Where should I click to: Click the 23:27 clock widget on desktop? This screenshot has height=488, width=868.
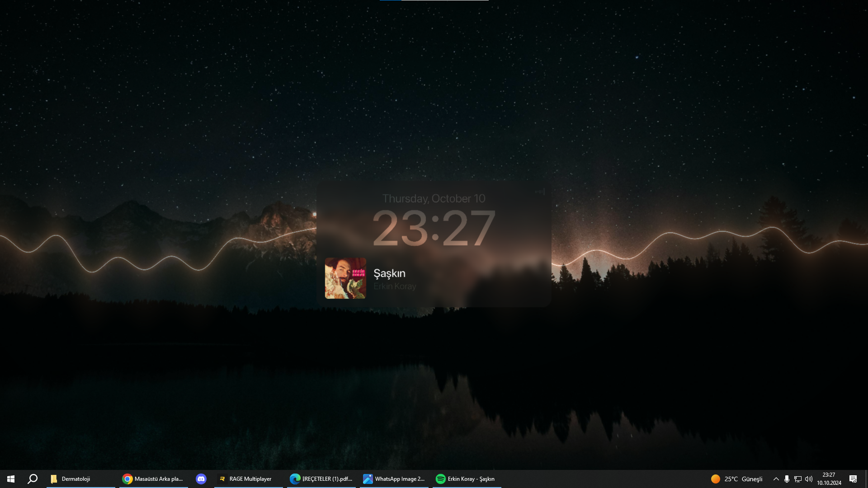pyautogui.click(x=434, y=228)
